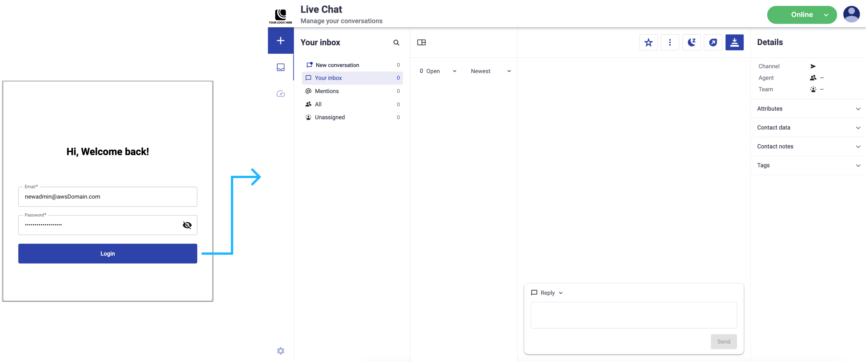Toggle the split panel layout icon
The height and width of the screenshot is (364, 868).
(x=422, y=42)
